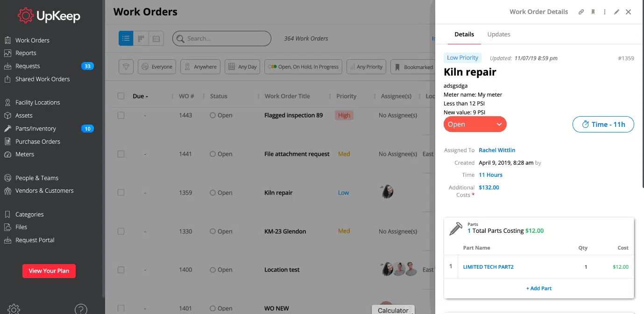Open the help question mark icon

81,309
